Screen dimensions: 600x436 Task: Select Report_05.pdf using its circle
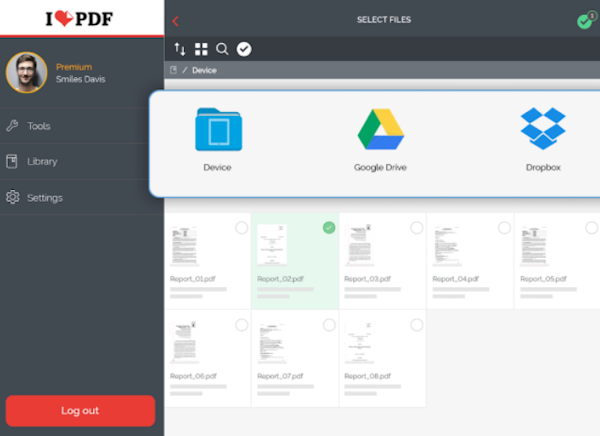coord(592,228)
